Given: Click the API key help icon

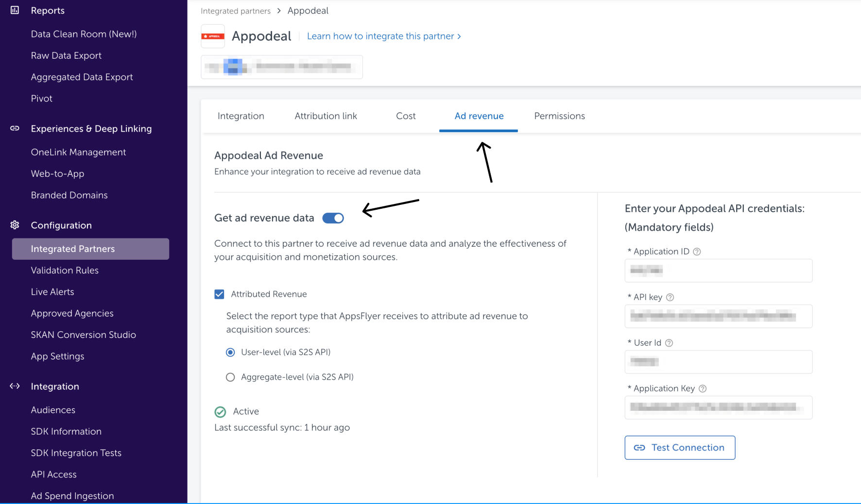Looking at the screenshot, I should coord(670,297).
